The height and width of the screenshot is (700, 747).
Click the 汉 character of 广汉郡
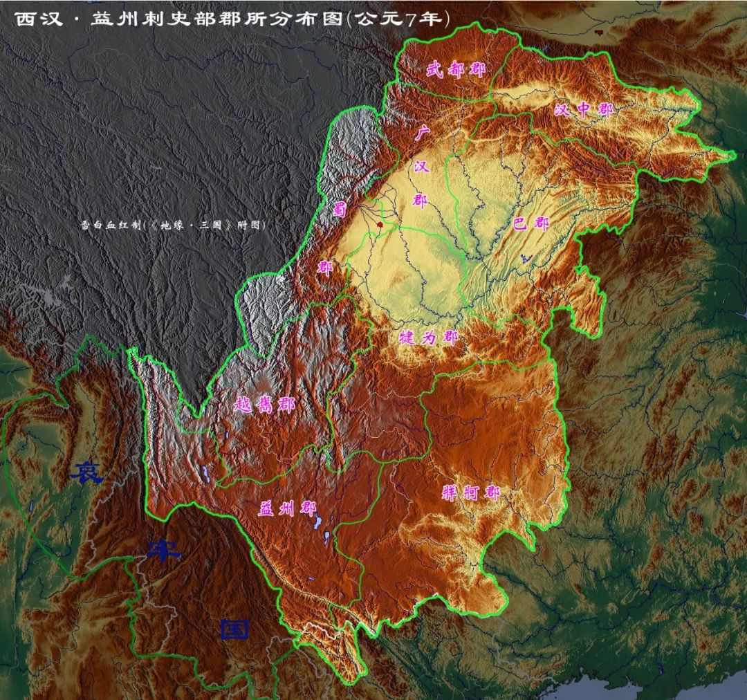coord(421,166)
